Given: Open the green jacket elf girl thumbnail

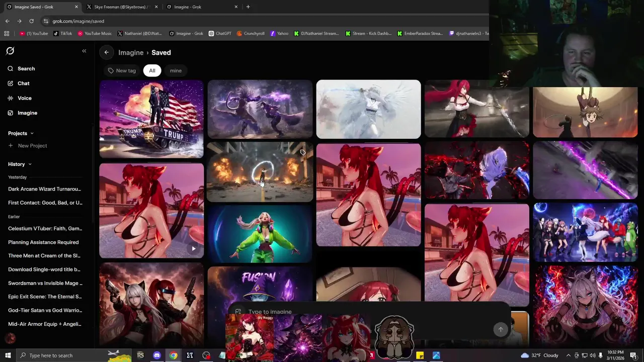Looking at the screenshot, I should click(x=260, y=234).
